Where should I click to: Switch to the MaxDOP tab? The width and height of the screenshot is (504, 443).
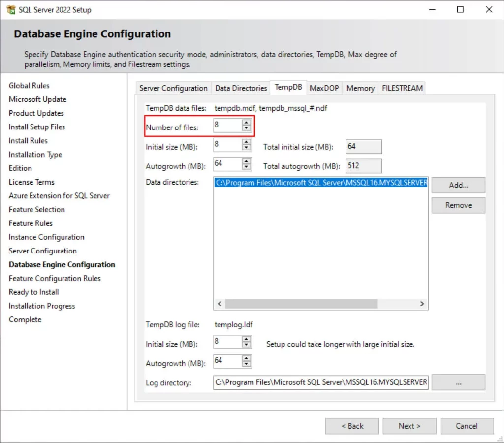click(324, 88)
